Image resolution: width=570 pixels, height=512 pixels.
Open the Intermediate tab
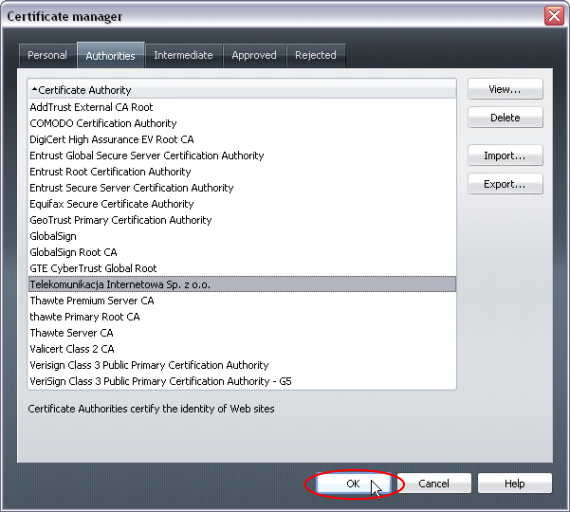183,55
